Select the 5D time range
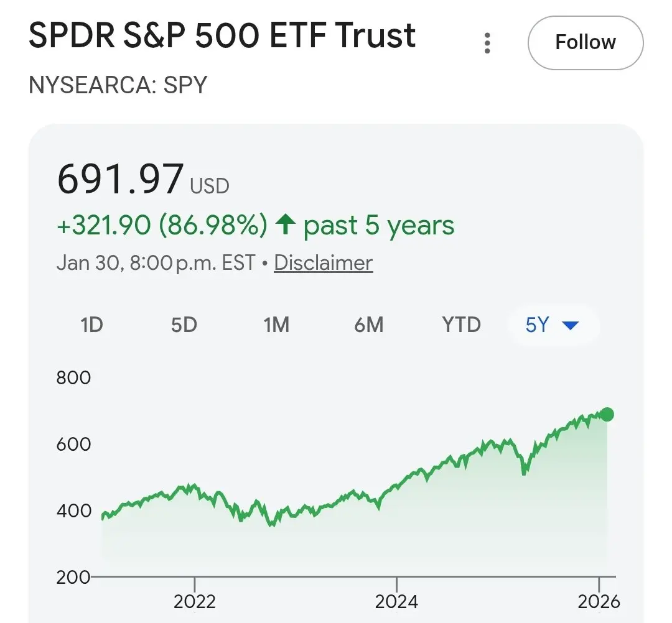672x623 pixels. (184, 325)
